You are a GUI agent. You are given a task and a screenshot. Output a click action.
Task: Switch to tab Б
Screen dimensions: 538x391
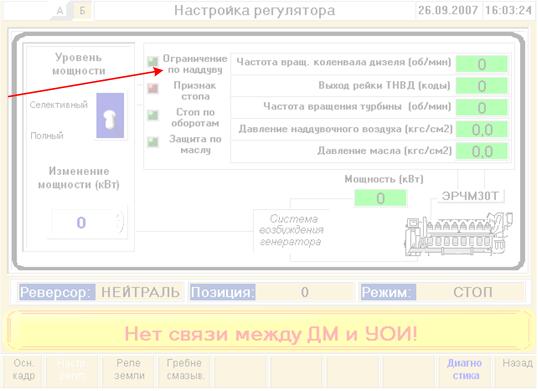(82, 11)
